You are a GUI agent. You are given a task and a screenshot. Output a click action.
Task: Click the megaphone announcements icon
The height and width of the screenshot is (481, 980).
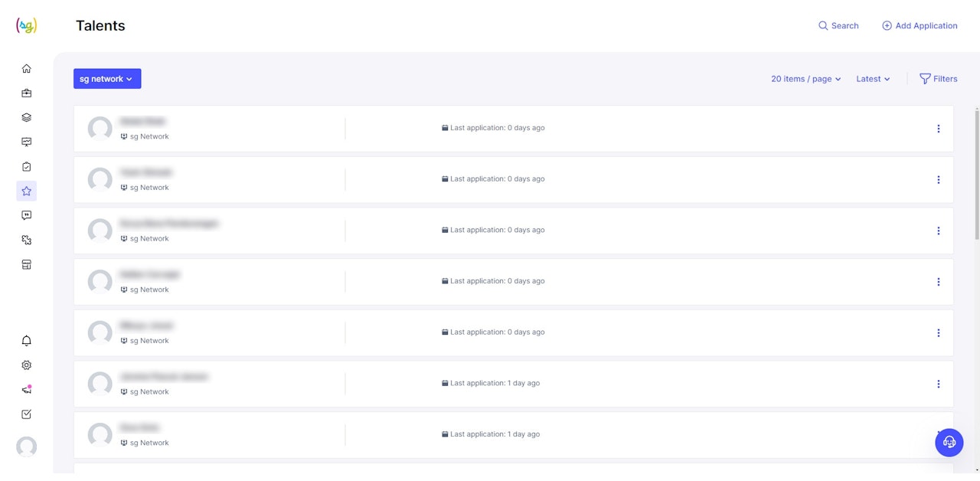pyautogui.click(x=26, y=390)
